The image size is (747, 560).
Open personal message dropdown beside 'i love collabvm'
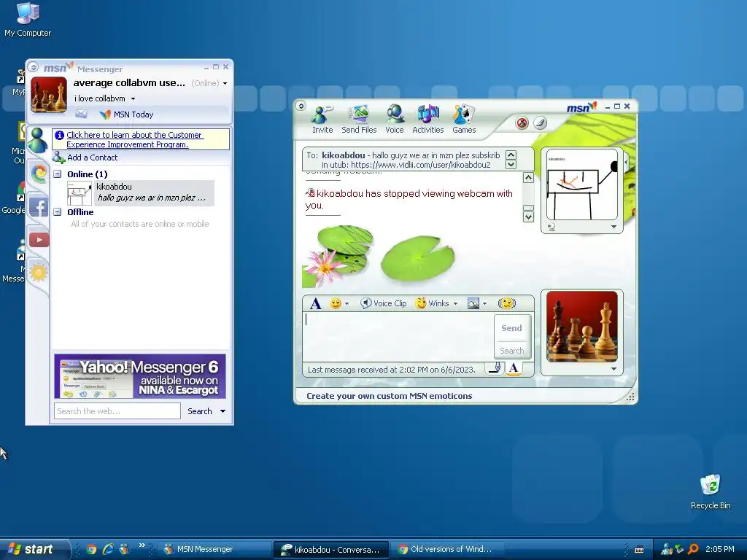click(x=133, y=99)
